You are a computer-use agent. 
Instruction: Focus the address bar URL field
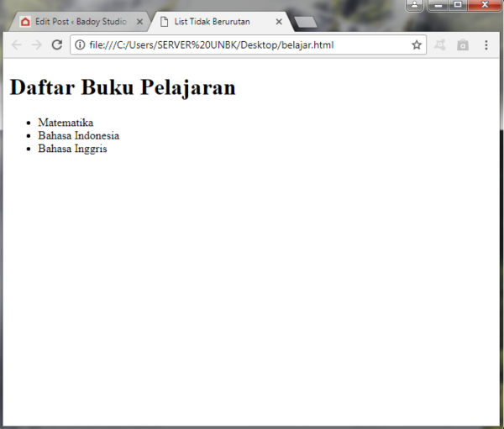244,44
